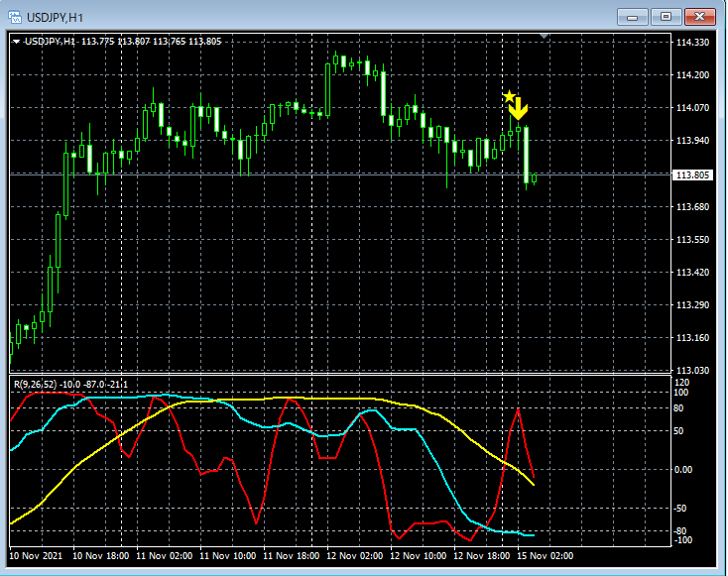Click the 12 Nov 10:00 time label
728x576 pixels.
(x=419, y=555)
